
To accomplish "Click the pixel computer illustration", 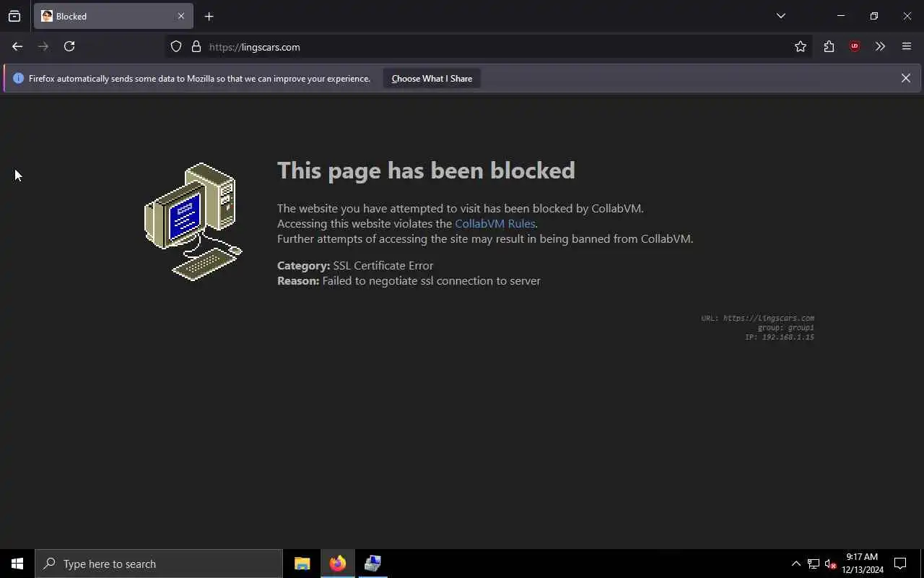I will 193,222.
